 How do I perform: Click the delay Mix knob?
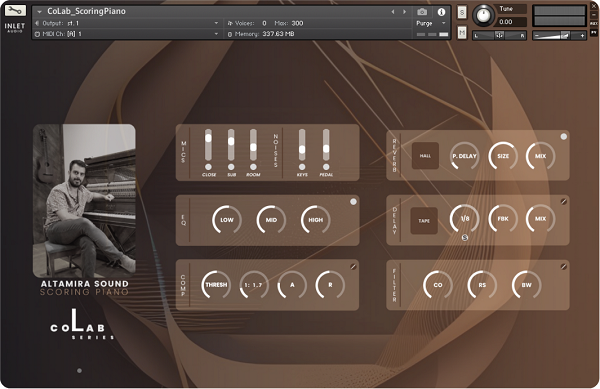540,219
